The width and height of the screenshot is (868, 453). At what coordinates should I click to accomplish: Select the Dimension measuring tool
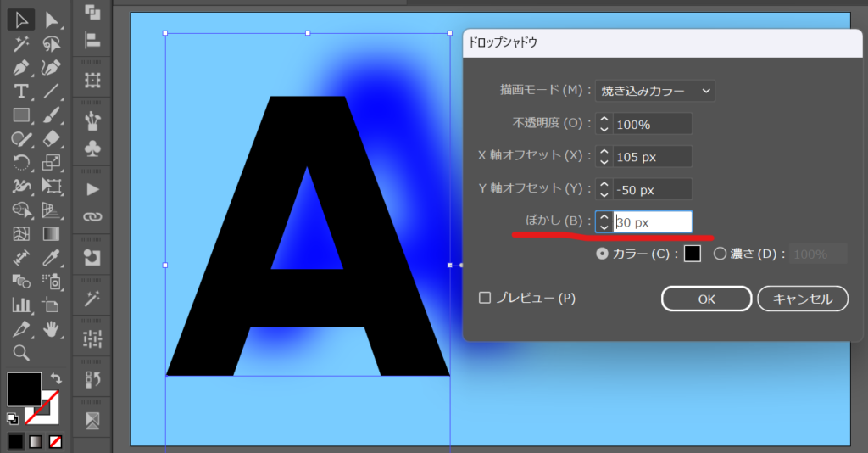point(21,258)
